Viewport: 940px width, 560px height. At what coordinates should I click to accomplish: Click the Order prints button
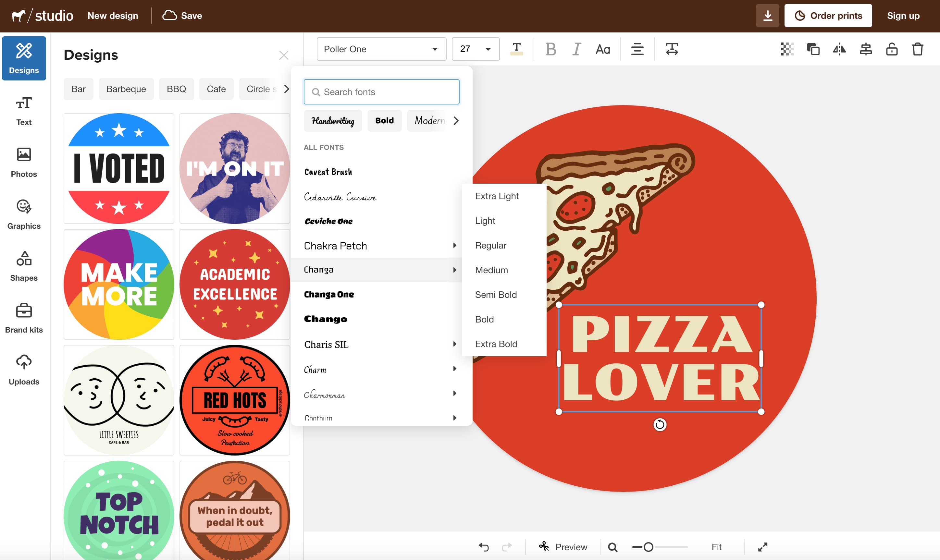point(828,16)
